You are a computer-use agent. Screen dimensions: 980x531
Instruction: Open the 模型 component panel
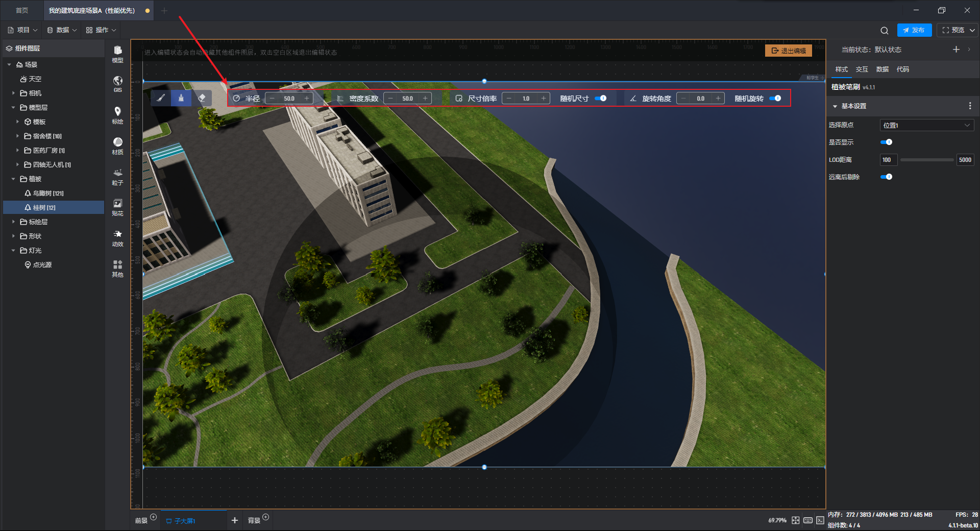[x=117, y=53]
